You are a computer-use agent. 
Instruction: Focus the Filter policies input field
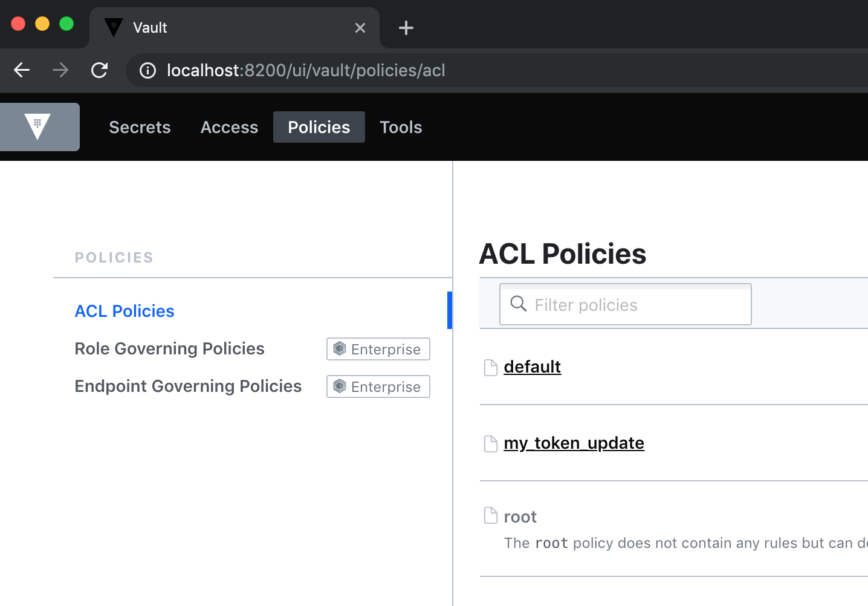[626, 304]
